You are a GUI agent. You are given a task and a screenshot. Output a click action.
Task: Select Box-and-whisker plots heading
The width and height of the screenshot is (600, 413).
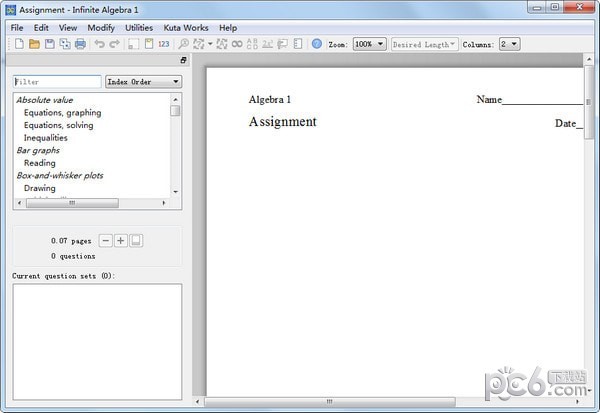(x=60, y=176)
